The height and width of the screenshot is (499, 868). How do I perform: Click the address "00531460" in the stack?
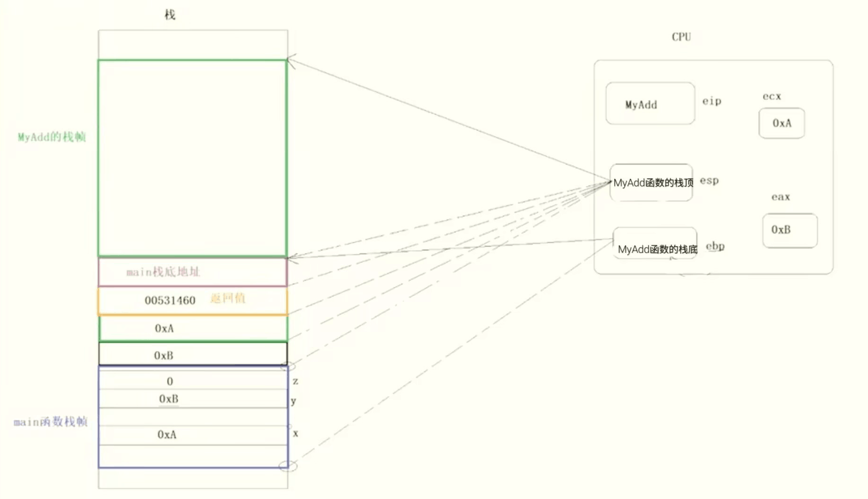(x=170, y=300)
